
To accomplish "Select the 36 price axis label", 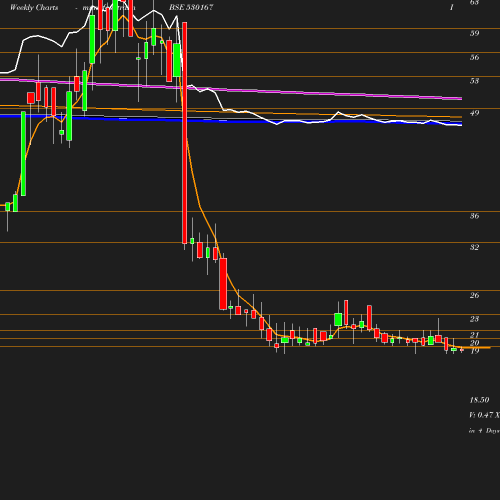I will 474,216.
